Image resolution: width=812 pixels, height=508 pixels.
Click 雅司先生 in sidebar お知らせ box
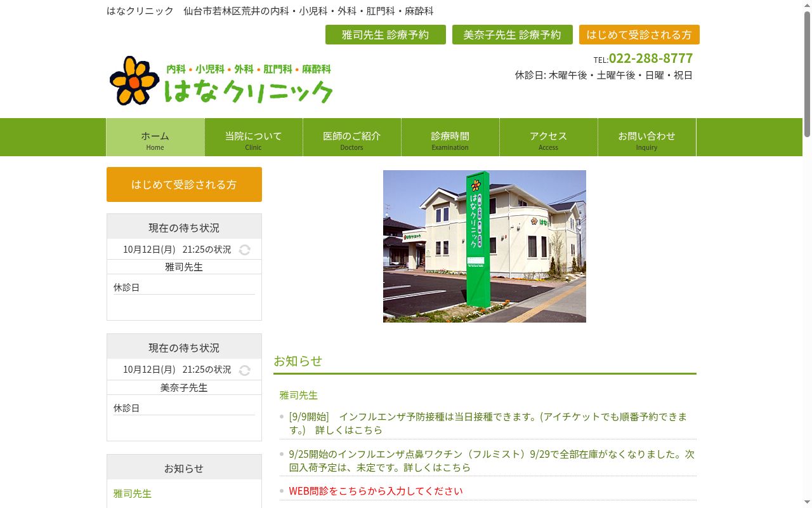click(x=133, y=493)
